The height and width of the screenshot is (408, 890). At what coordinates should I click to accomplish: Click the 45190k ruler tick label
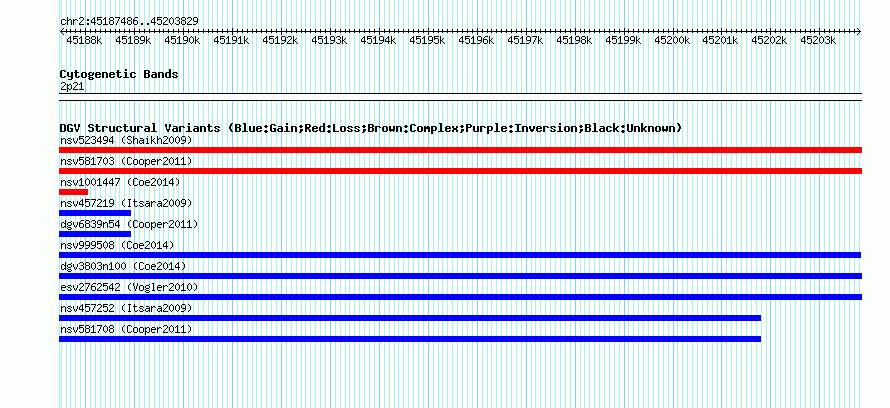182,40
